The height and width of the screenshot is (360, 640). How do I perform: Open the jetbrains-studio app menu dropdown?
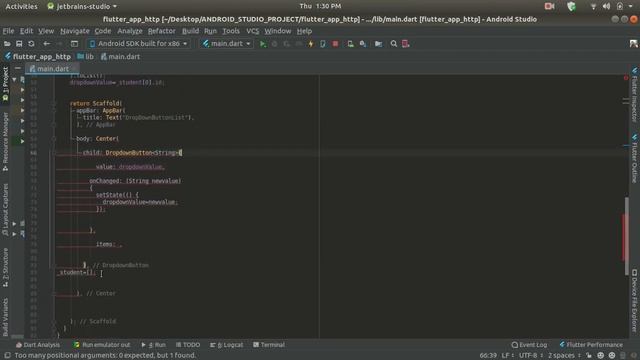click(x=82, y=6)
